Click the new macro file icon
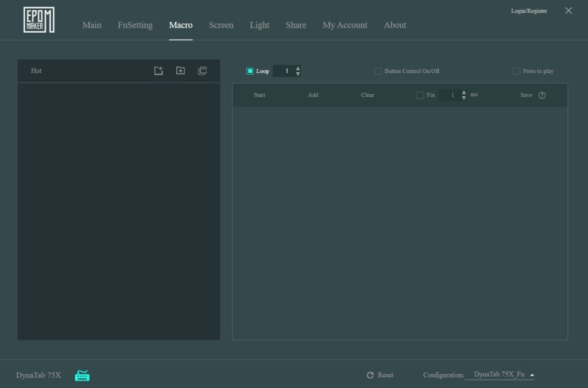 point(158,71)
